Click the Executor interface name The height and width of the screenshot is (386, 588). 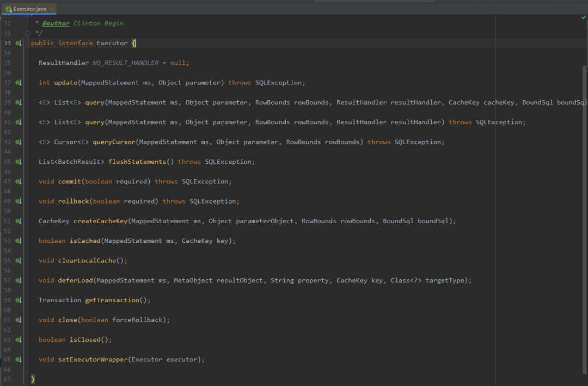coord(112,43)
